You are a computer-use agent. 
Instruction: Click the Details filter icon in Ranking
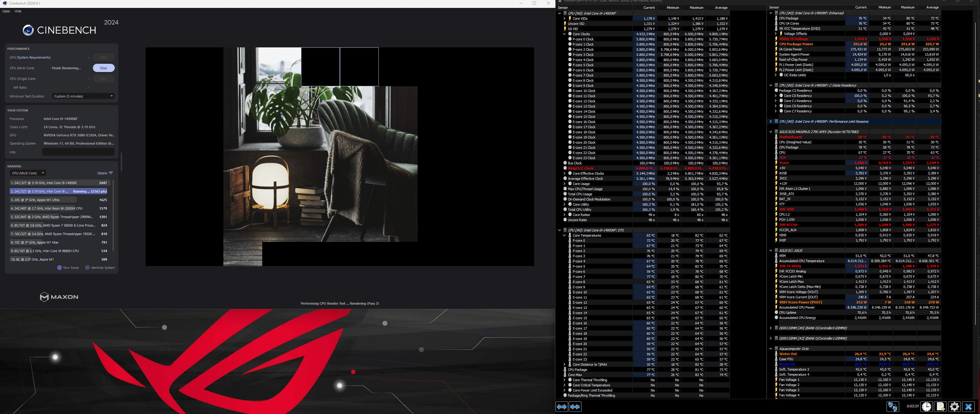coord(111,173)
